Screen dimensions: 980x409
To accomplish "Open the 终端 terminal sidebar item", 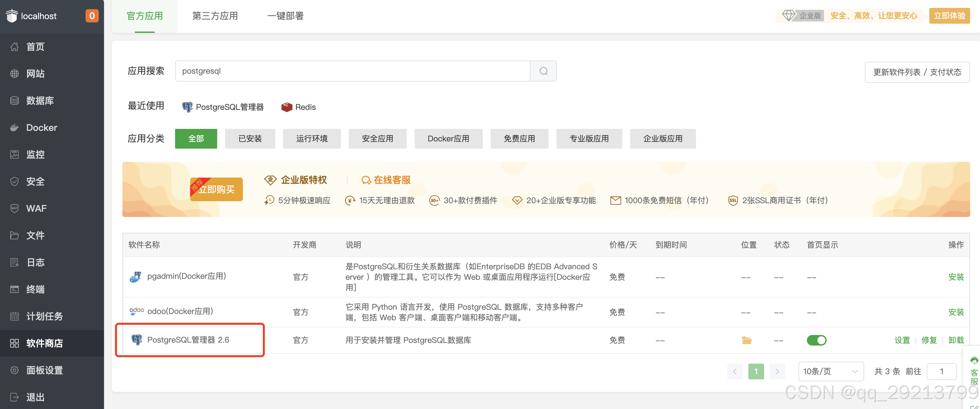I will pyautogui.click(x=36, y=289).
